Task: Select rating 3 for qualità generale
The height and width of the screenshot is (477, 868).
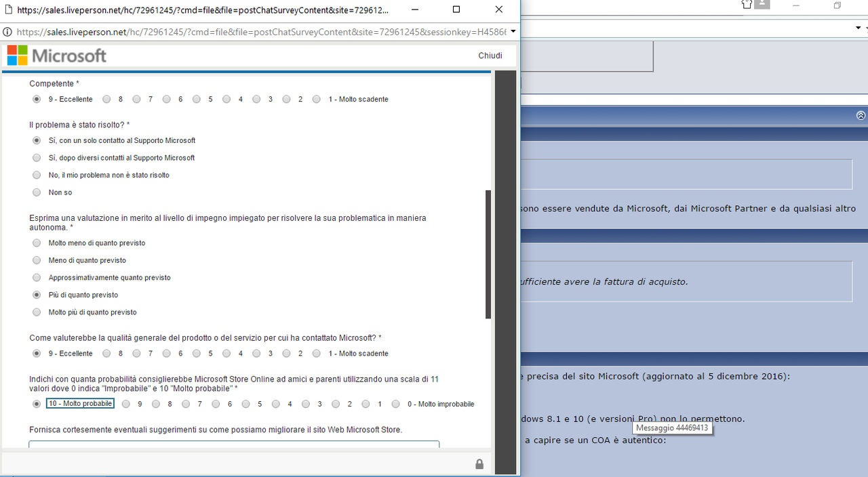Action: click(x=256, y=353)
